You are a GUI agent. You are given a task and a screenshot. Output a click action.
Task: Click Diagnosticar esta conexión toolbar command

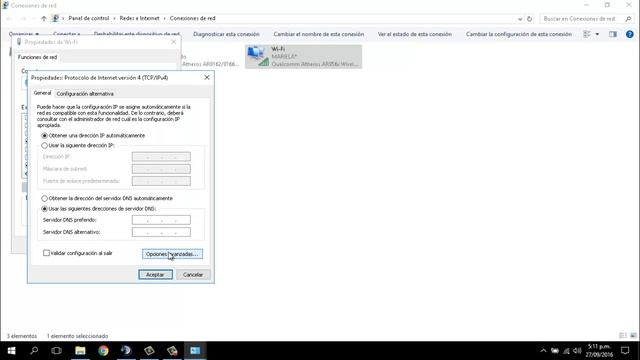227,34
